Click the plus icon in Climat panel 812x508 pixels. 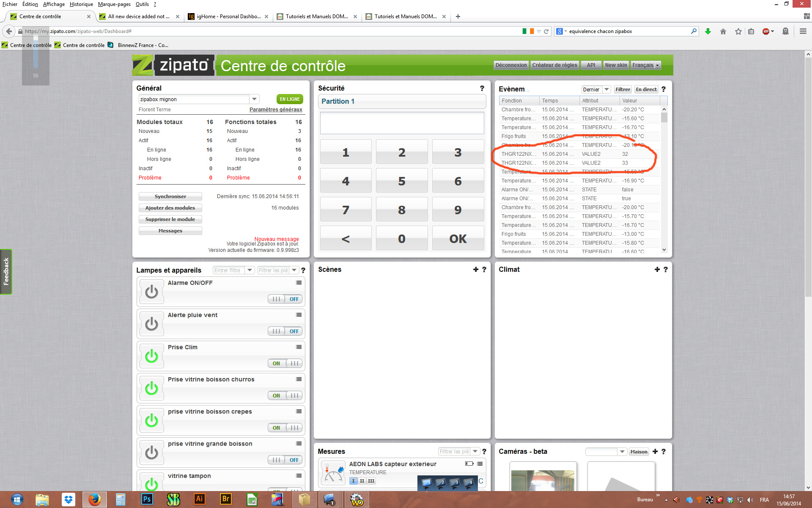pos(657,270)
